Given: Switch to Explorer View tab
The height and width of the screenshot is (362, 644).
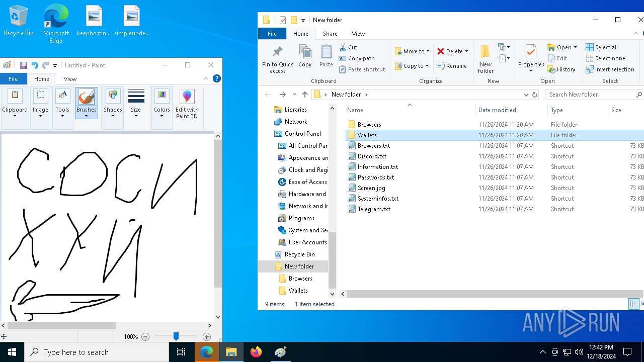Looking at the screenshot, I should pos(358,34).
